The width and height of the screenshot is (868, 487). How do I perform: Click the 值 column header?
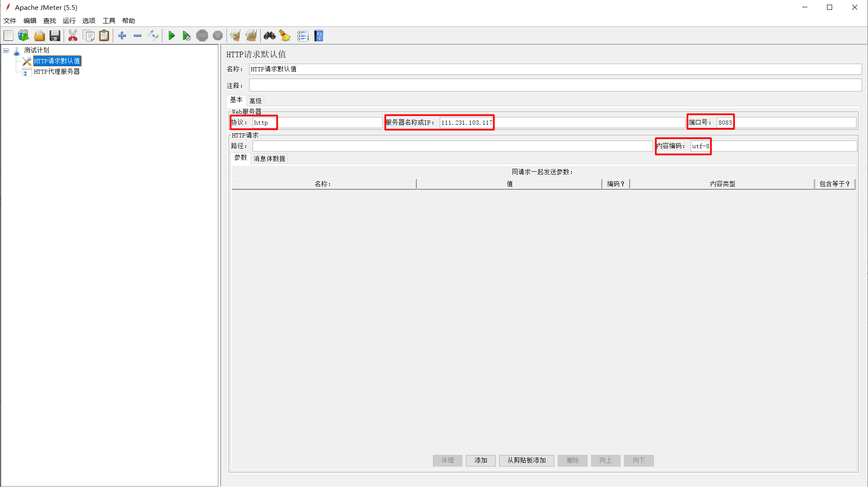point(509,184)
